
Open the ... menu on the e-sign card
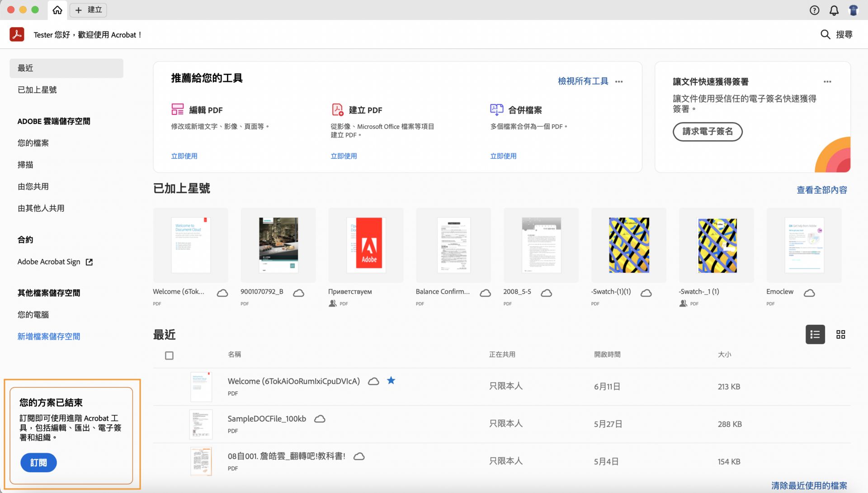[827, 81]
